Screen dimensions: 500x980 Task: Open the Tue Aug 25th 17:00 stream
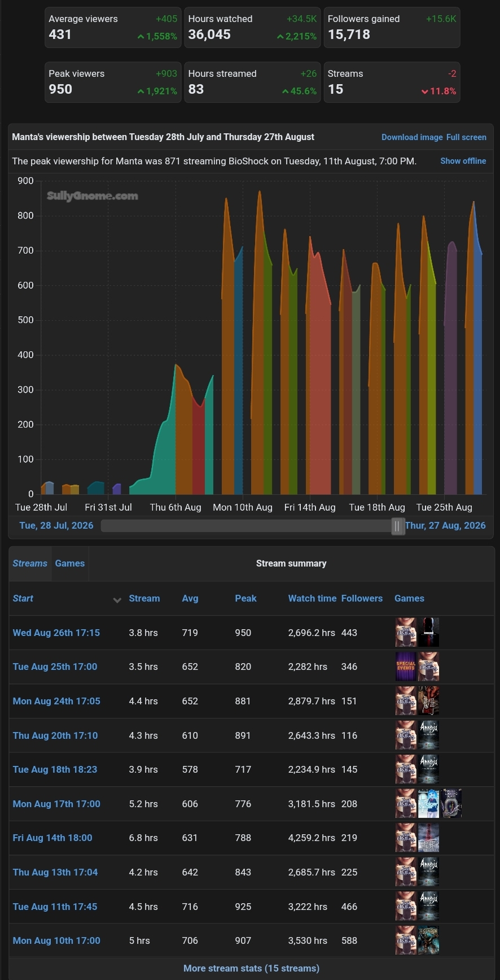(55, 667)
